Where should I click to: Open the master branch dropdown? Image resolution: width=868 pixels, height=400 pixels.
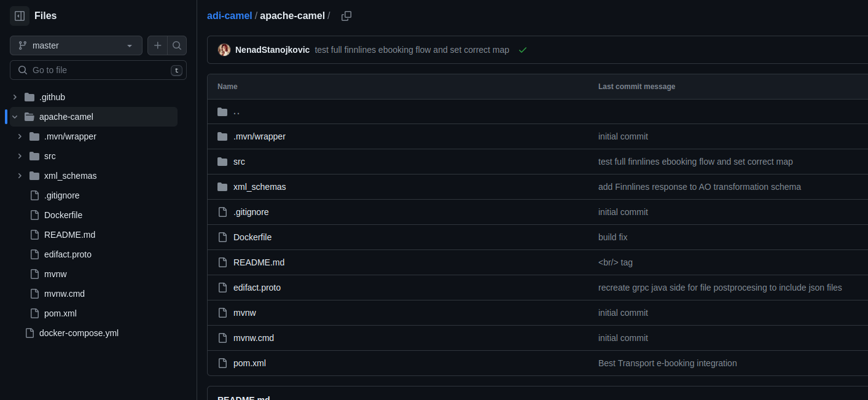click(76, 45)
